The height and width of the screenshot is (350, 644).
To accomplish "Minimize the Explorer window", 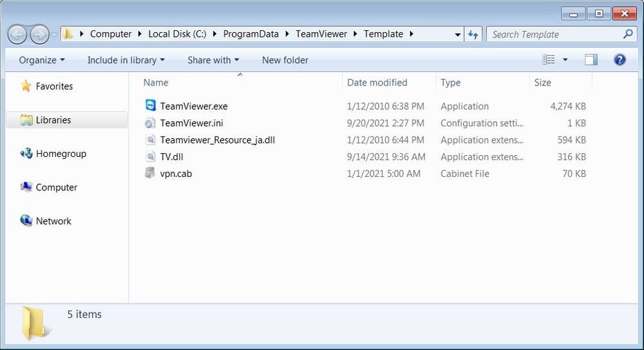I will (574, 14).
